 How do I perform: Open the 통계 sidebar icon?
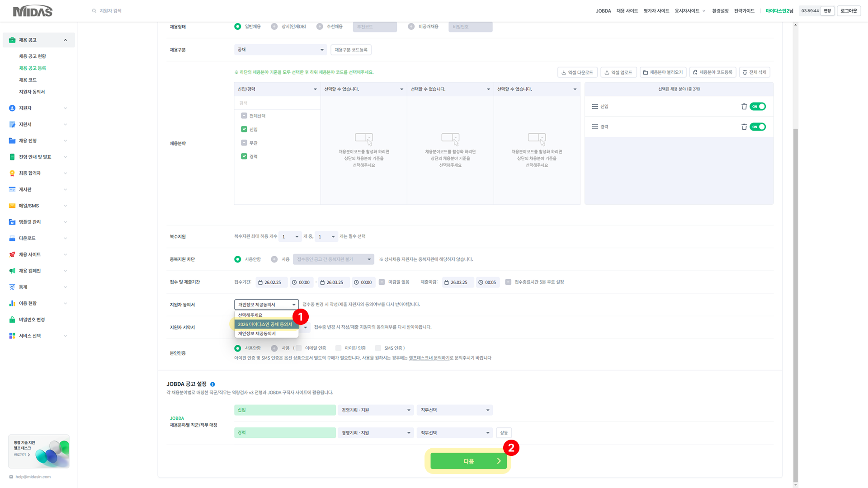pyautogui.click(x=12, y=287)
